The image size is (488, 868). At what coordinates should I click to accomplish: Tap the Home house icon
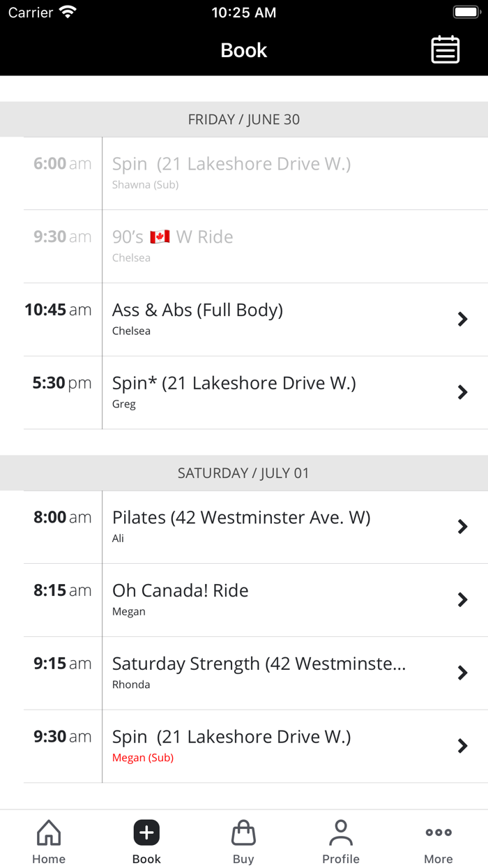click(x=49, y=832)
